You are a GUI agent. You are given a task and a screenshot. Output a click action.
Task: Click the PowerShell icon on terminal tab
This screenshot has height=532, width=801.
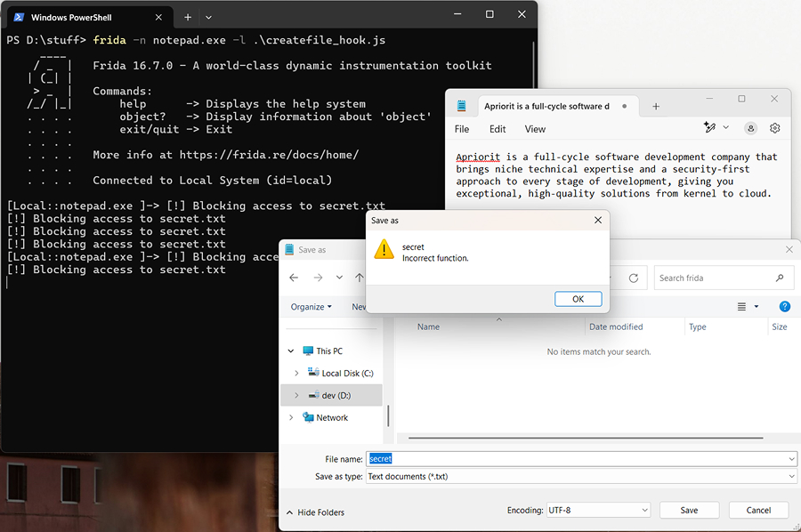[19, 18]
